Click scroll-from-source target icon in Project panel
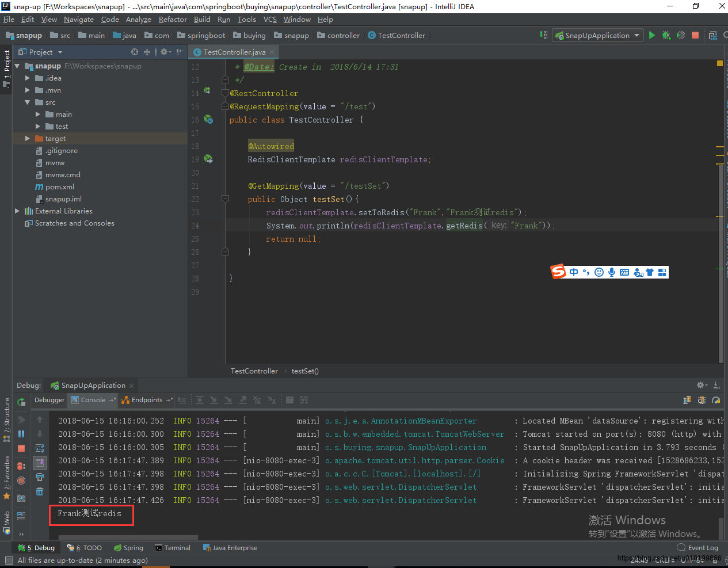 (x=135, y=52)
